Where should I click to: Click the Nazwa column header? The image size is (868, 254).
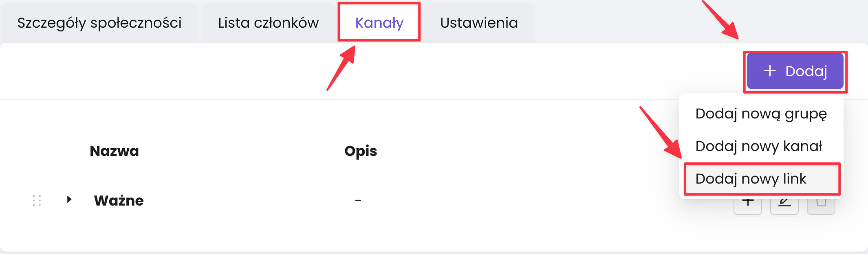point(114,151)
